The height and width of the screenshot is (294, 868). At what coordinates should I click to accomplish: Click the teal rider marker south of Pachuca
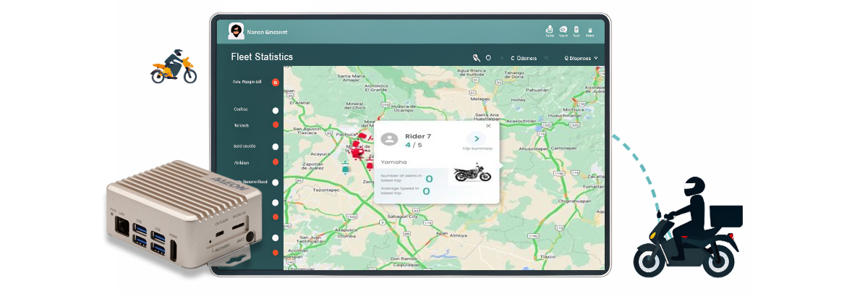point(344,168)
